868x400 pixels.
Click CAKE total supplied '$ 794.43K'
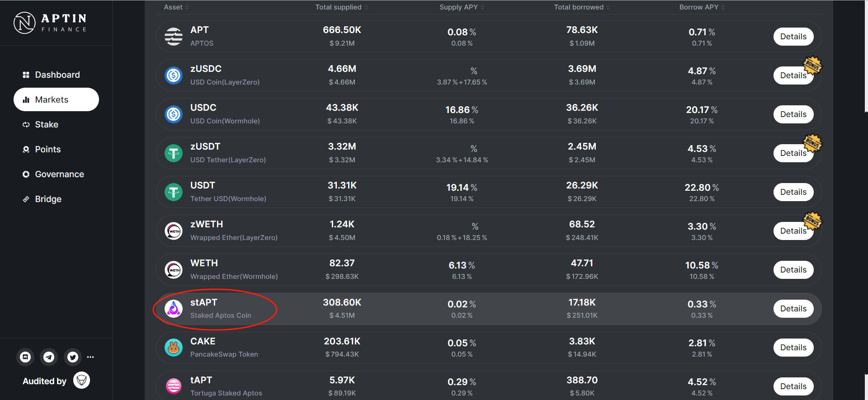(x=342, y=354)
